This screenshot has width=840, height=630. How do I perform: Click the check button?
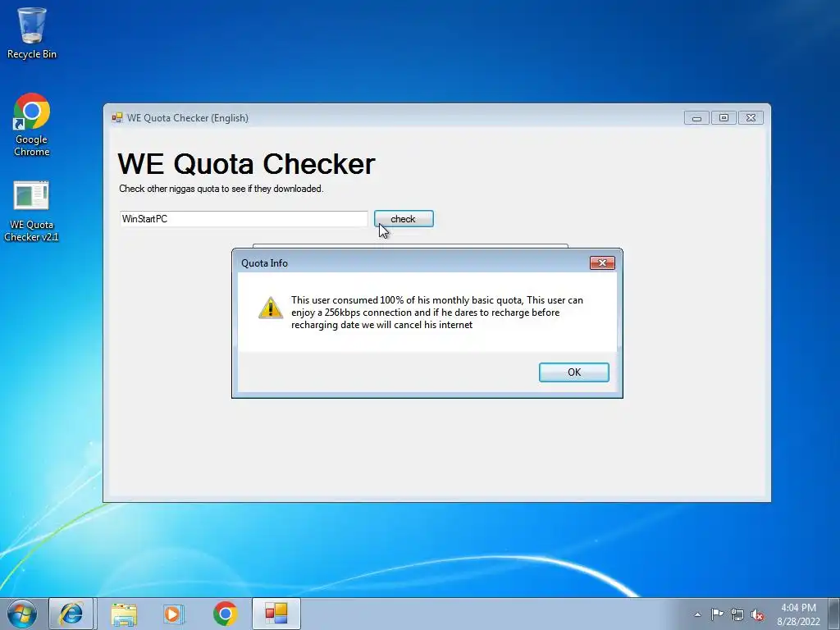click(x=404, y=218)
